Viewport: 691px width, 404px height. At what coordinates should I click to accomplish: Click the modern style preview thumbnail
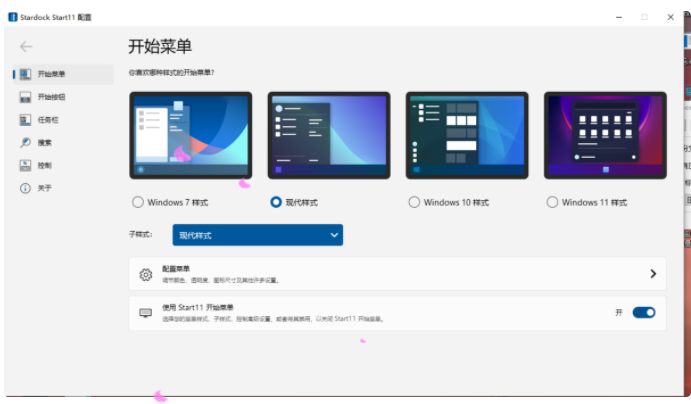click(x=329, y=135)
